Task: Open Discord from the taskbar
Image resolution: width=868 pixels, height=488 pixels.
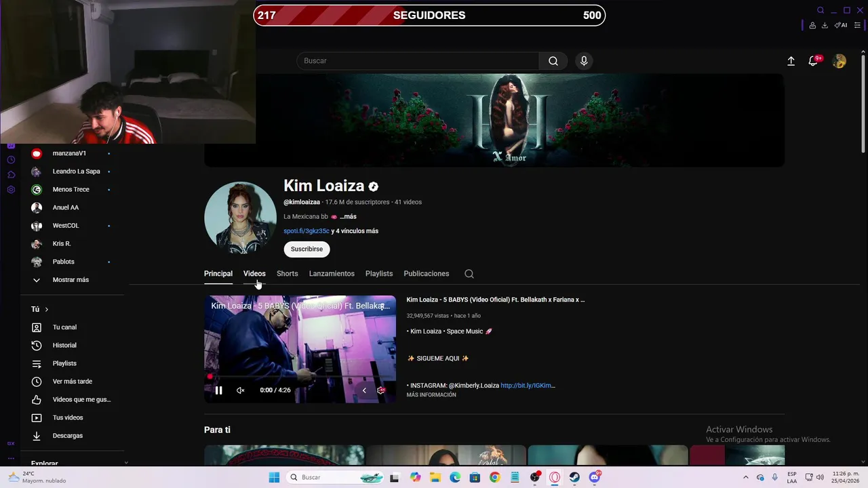Action: tap(595, 477)
